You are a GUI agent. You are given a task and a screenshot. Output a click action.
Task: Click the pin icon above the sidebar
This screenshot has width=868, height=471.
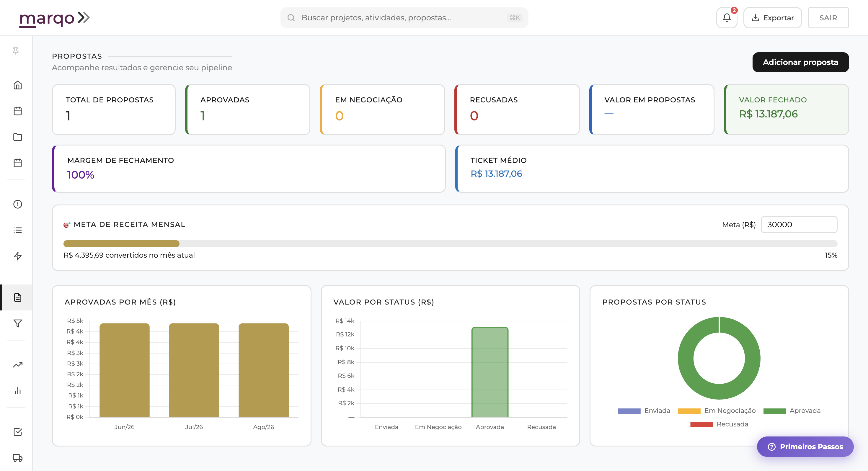(x=15, y=50)
